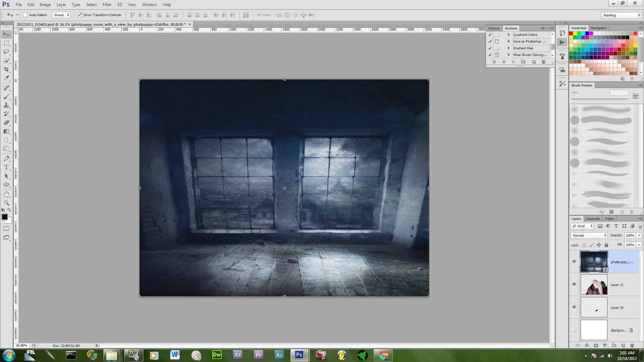Open the Filter menu

[x=107, y=5]
